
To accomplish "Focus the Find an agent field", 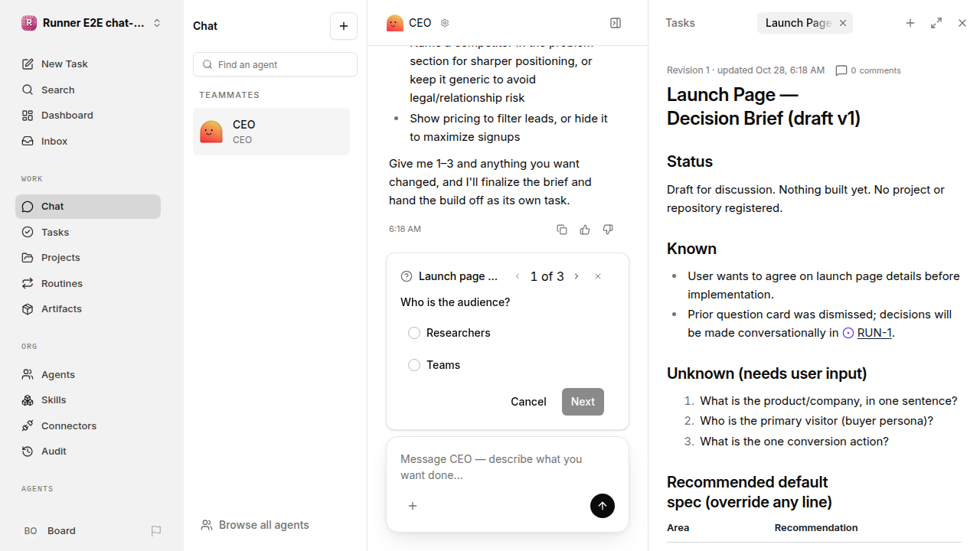I will (x=275, y=64).
